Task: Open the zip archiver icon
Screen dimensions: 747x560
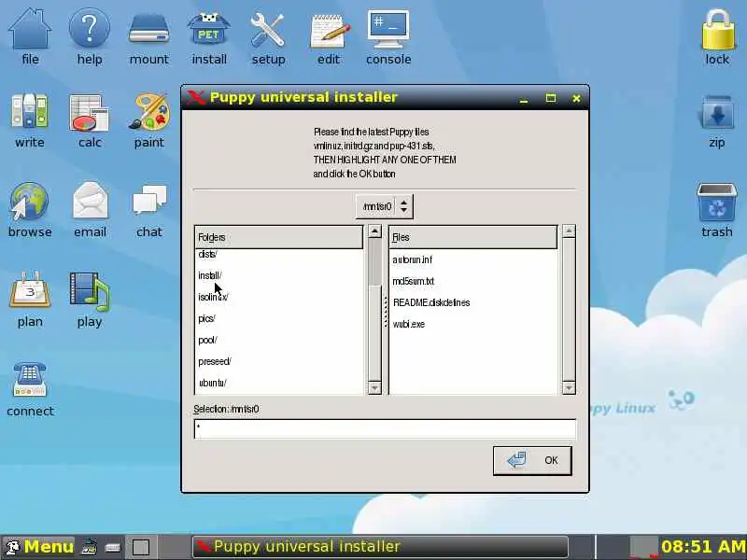Action: coord(717,120)
